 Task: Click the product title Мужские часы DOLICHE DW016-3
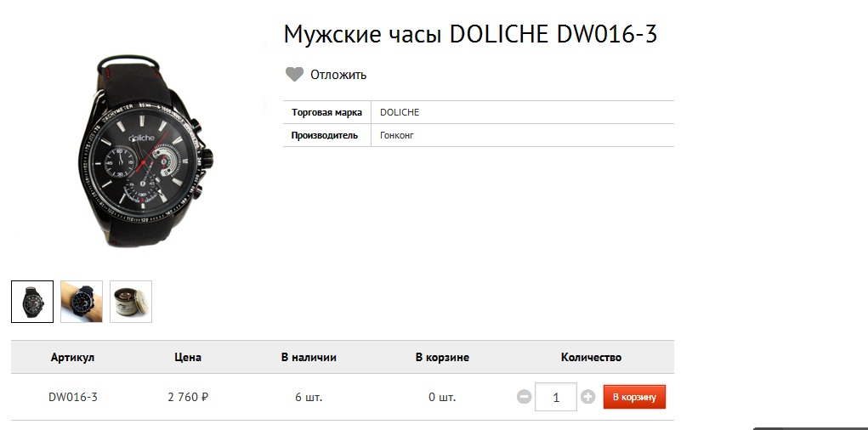click(x=470, y=34)
